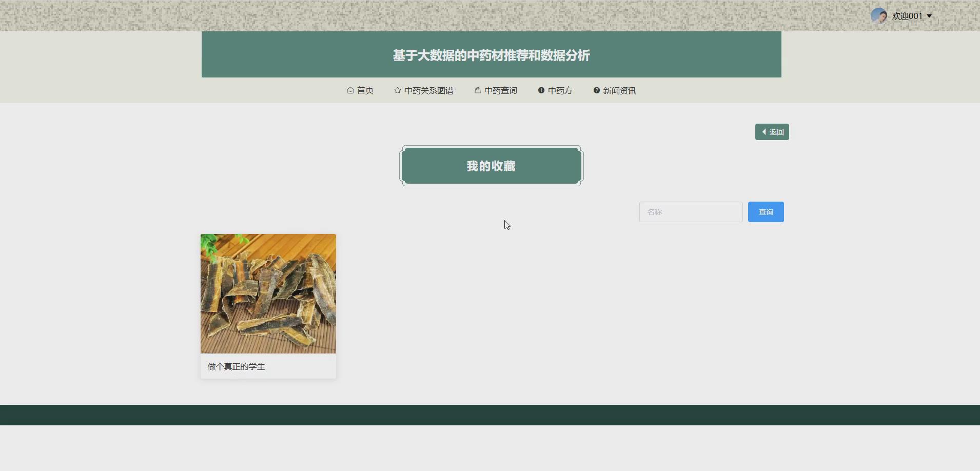Click the 返回 button
Viewport: 980px width, 471px height.
click(772, 132)
